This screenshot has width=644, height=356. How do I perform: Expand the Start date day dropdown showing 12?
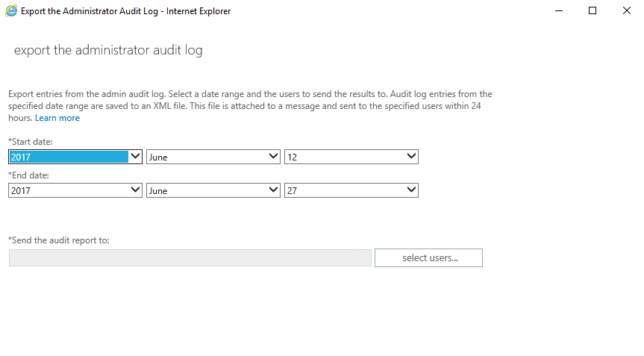coord(351,157)
